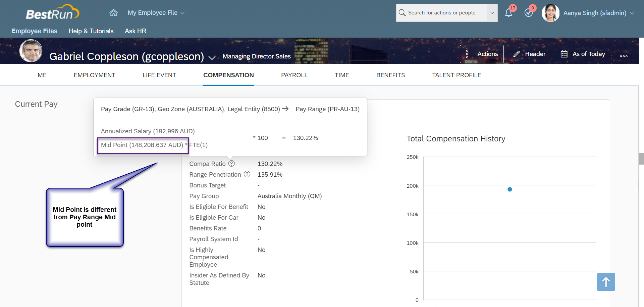Switch to the LIFE EVENT tab
Image resolution: width=644 pixels, height=307 pixels.
coord(159,75)
